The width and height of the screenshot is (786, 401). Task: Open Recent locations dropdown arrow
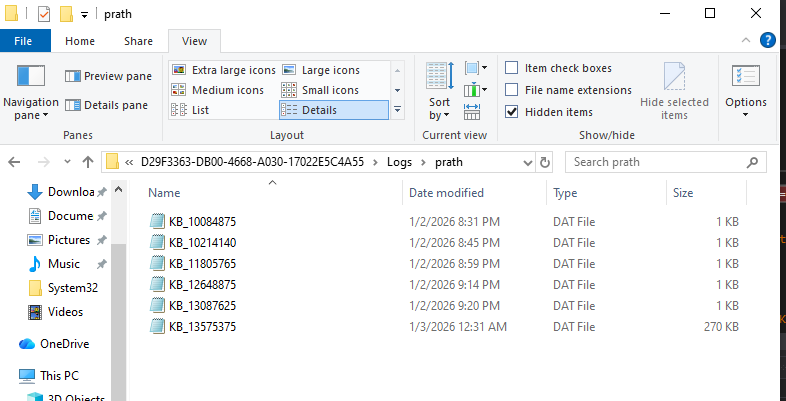(68, 162)
